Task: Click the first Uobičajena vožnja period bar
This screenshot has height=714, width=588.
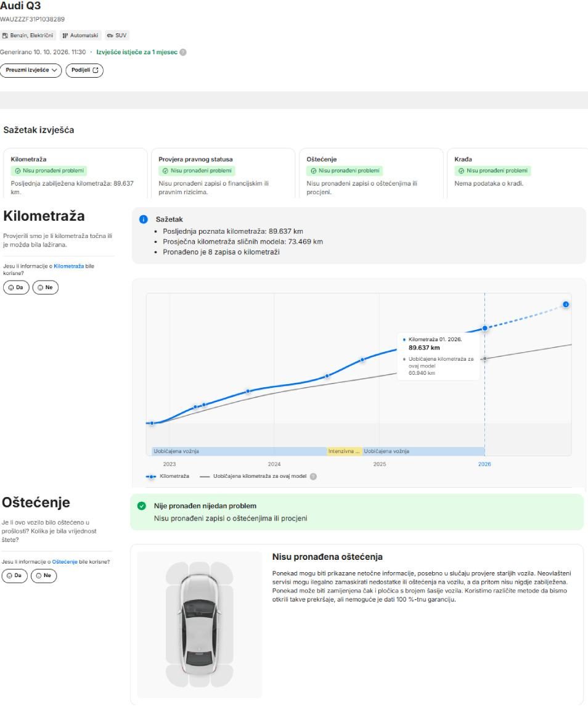Action: 239,451
